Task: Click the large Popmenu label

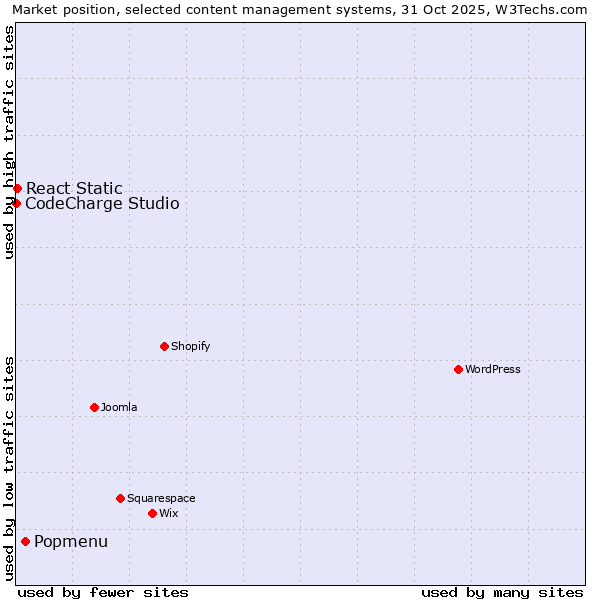Action: 71,541
